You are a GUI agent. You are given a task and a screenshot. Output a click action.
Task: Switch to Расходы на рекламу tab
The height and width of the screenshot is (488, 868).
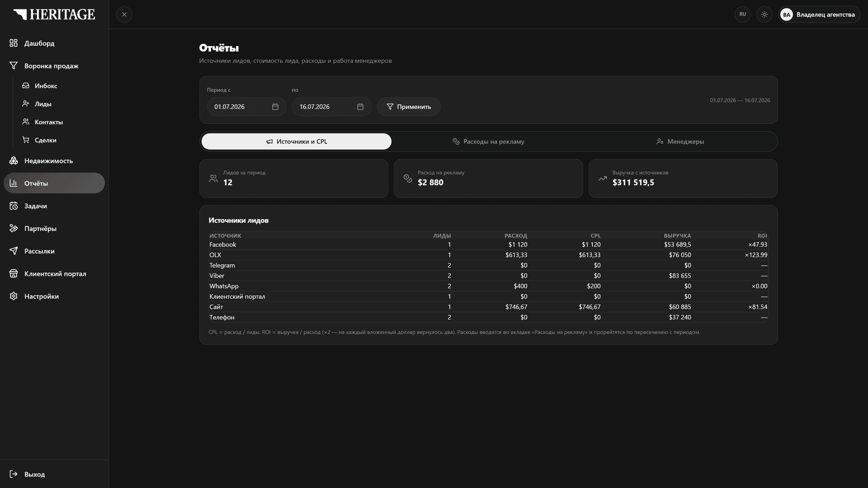pos(488,141)
